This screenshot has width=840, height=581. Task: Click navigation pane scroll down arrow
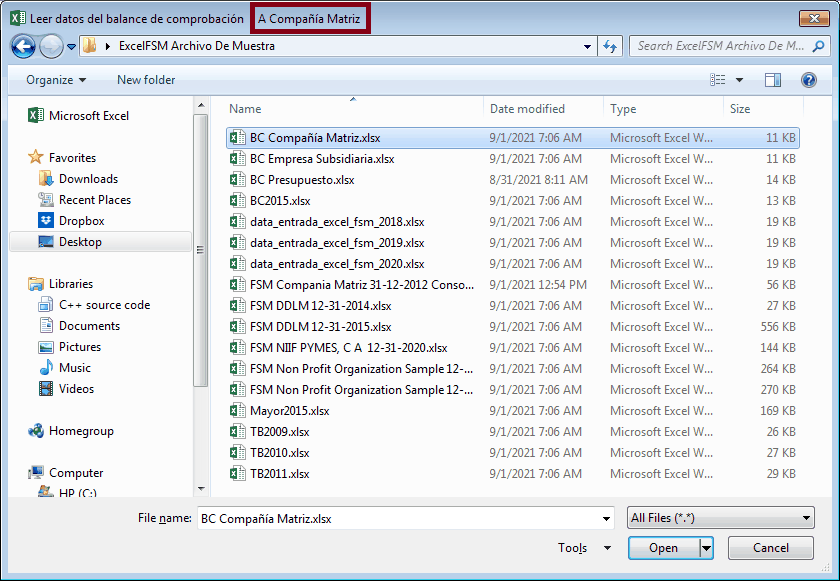coord(201,488)
